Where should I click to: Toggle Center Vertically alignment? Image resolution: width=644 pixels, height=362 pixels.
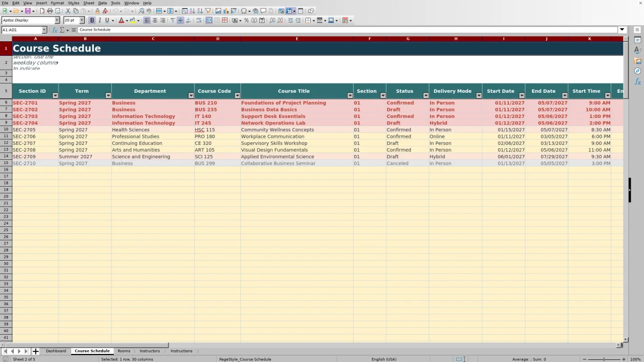(x=180, y=20)
